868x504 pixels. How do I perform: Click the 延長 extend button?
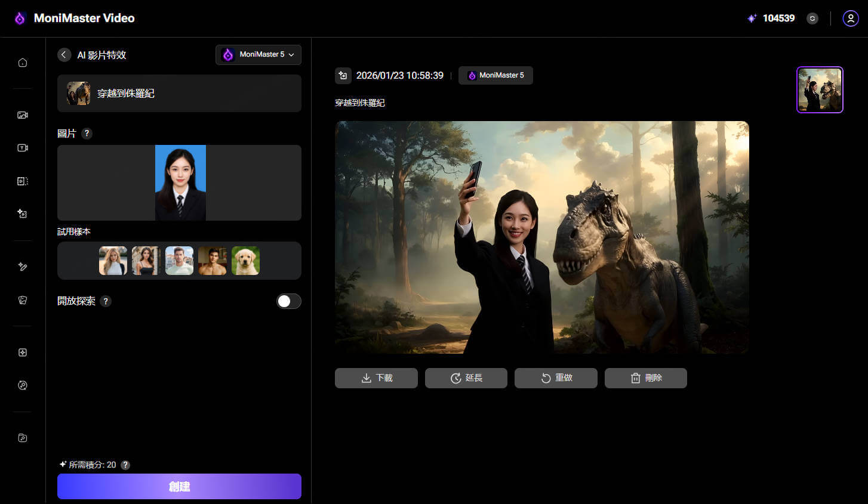466,378
